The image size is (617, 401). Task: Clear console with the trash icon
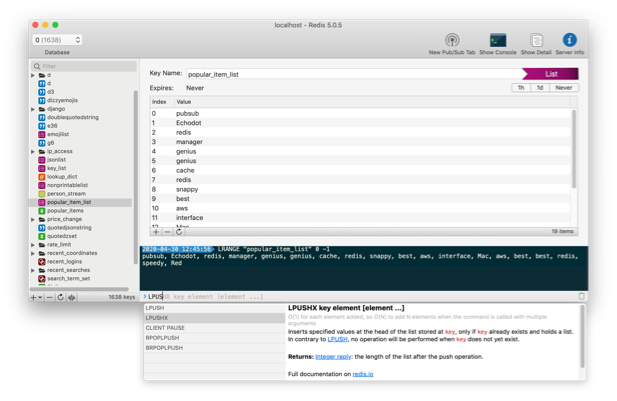point(582,296)
